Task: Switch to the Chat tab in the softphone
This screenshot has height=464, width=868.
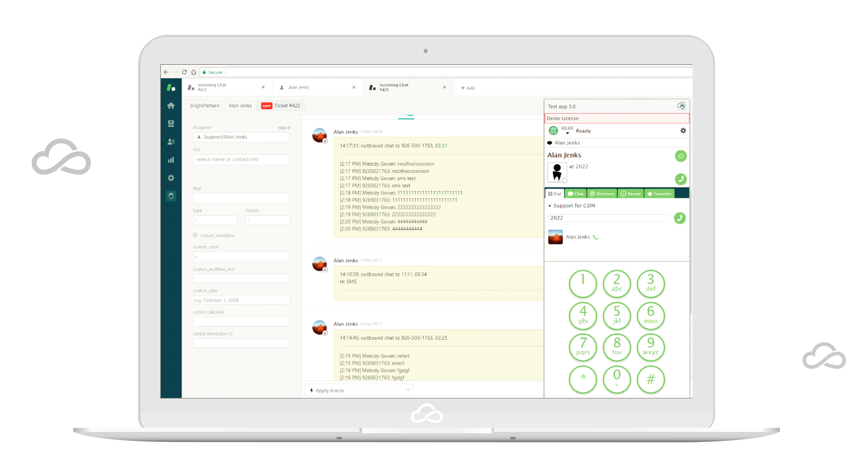Action: [x=575, y=193]
